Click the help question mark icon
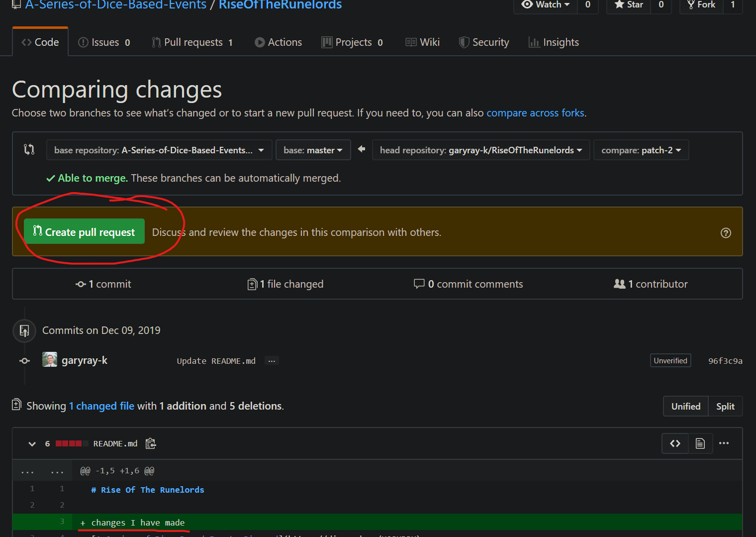The width and height of the screenshot is (756, 537). [x=726, y=233]
